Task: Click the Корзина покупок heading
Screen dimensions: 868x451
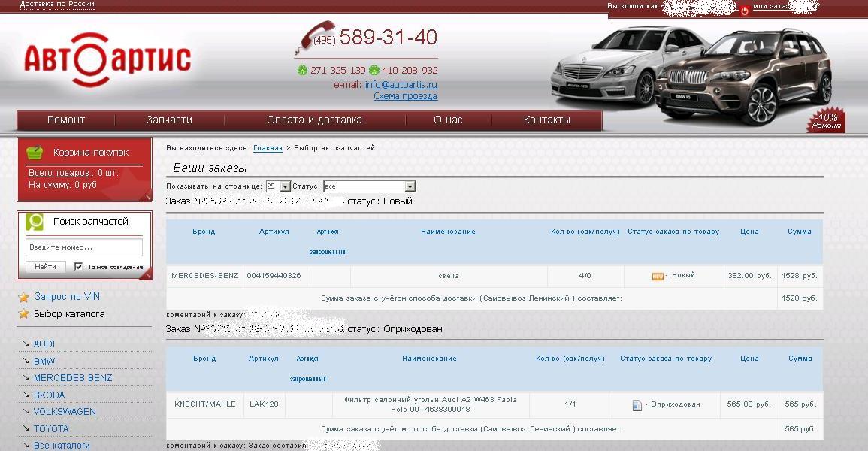Action: click(91, 152)
